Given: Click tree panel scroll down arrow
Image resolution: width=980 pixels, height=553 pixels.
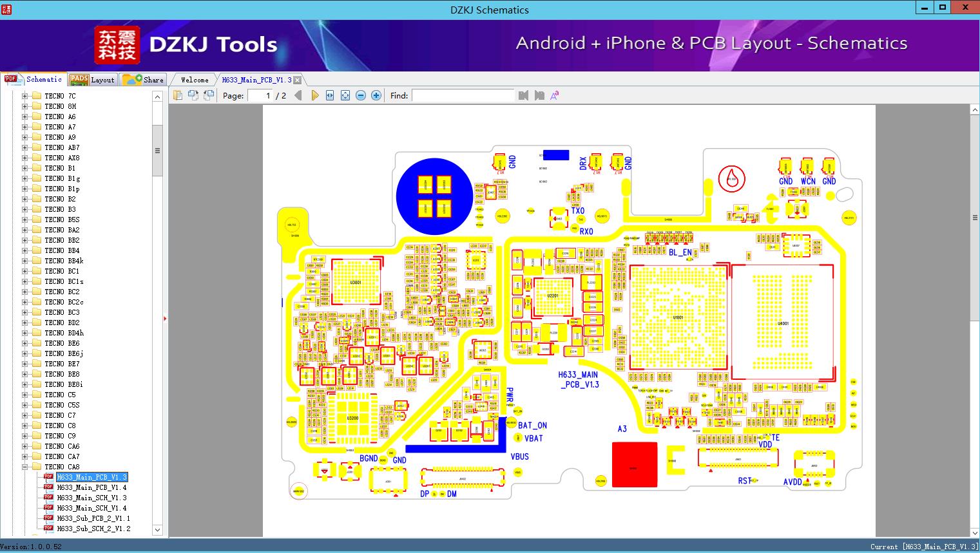Looking at the screenshot, I should click(x=157, y=530).
